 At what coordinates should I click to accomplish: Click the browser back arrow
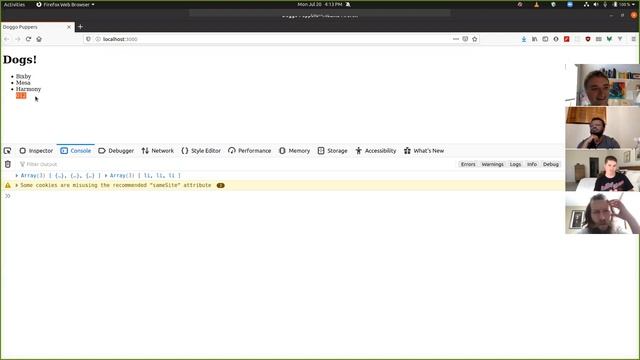(x=7, y=39)
